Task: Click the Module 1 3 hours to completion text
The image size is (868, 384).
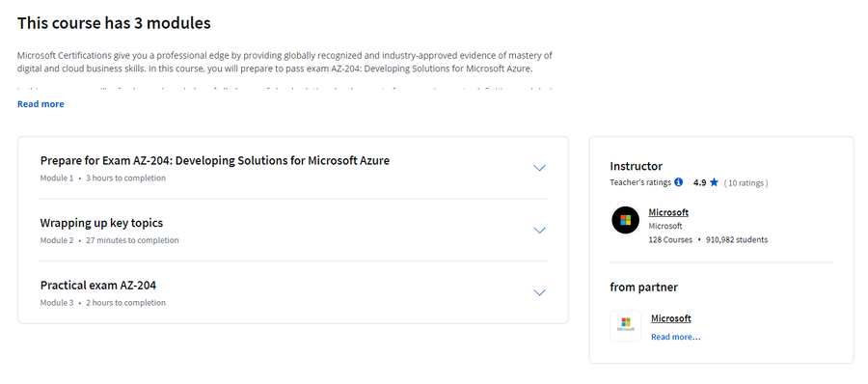Action: coord(103,178)
